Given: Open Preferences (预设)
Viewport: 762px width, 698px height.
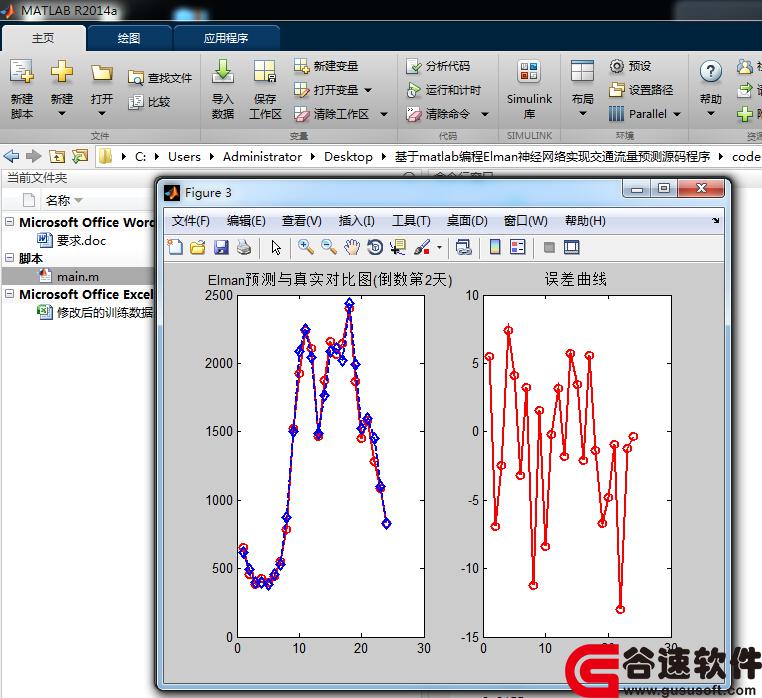Looking at the screenshot, I should [630, 66].
